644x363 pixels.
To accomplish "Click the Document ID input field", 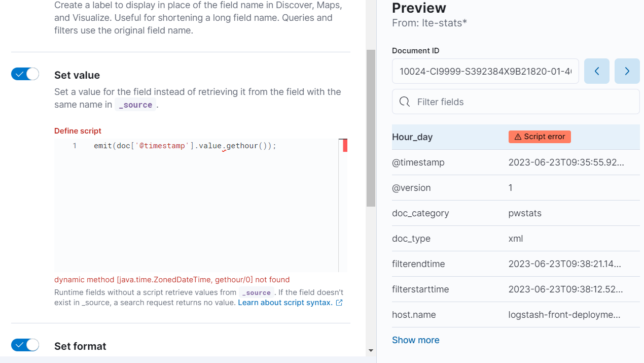I will tap(485, 71).
